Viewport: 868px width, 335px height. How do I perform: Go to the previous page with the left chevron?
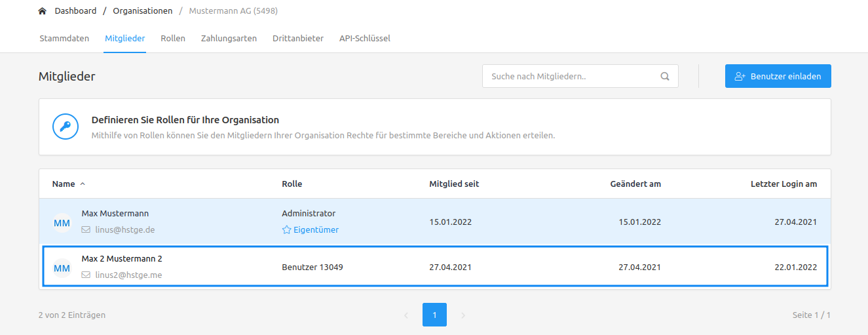point(406,315)
